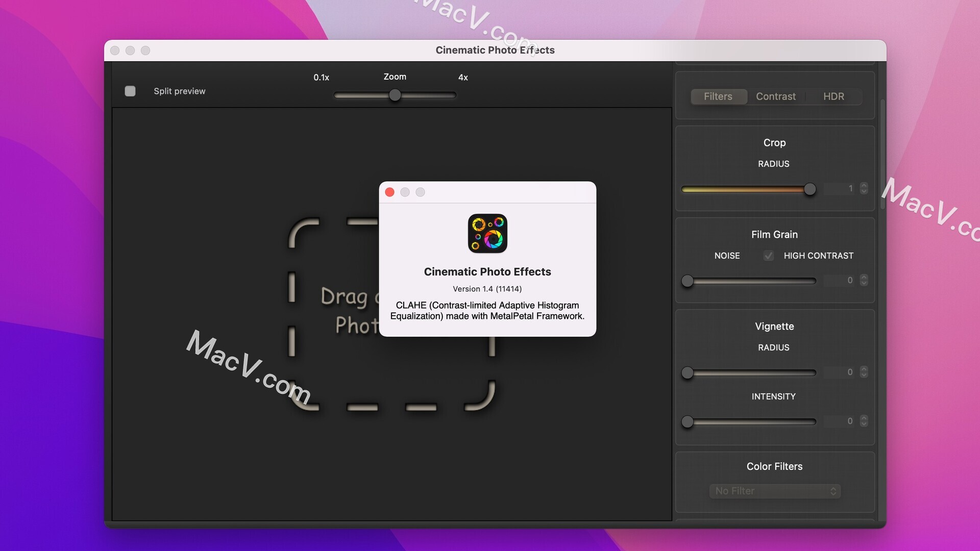Enable the Split preview checkbox
This screenshot has height=551, width=980.
131,91
